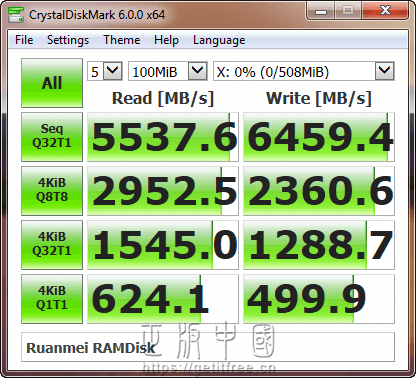Click the CrystalDiskMark title bar app icon

point(15,14)
